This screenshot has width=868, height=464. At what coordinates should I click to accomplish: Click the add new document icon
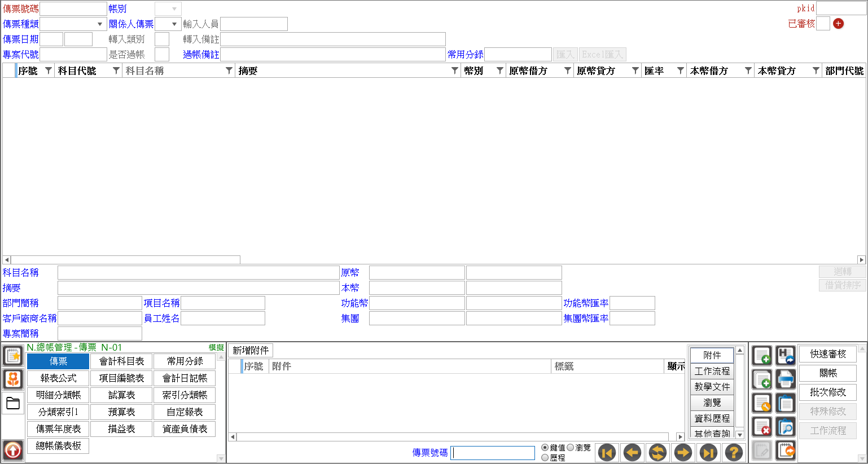[x=762, y=356]
